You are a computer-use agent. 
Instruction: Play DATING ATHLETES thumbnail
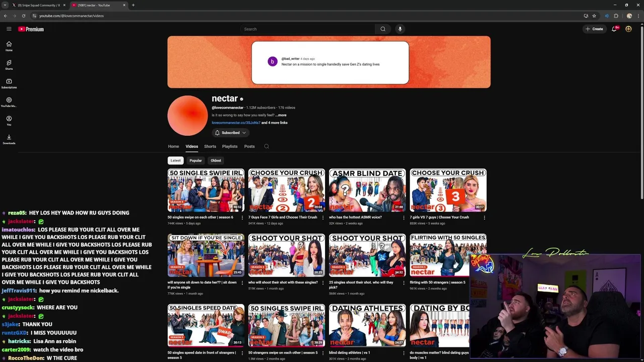pyautogui.click(x=367, y=325)
